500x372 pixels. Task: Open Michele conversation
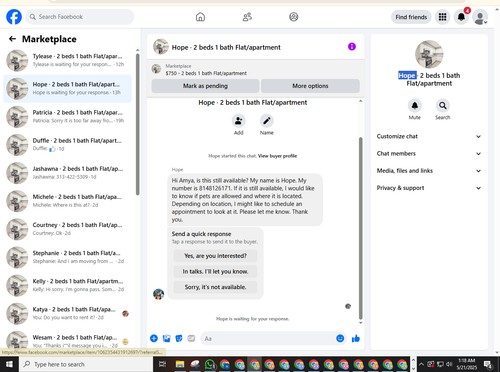coord(67,201)
